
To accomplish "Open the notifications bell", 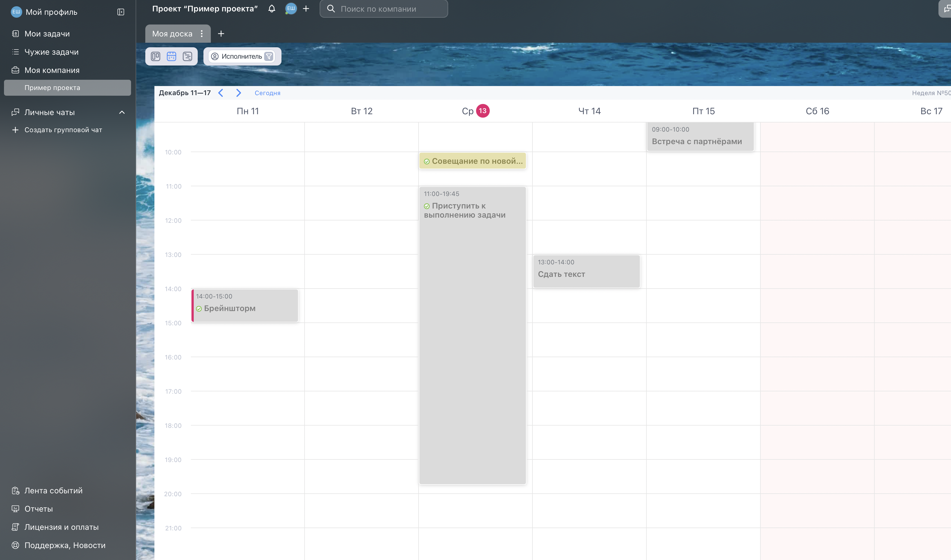I will pyautogui.click(x=272, y=9).
